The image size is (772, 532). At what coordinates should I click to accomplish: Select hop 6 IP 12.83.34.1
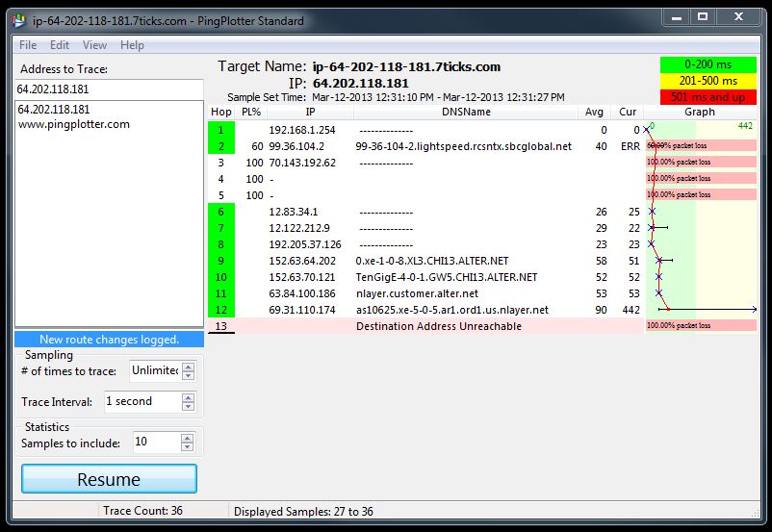[294, 212]
